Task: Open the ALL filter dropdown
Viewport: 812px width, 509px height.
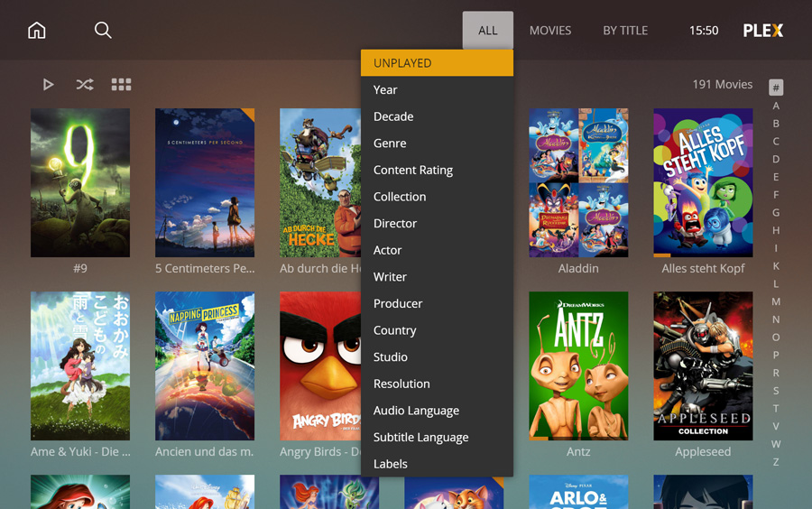Action: click(x=488, y=30)
